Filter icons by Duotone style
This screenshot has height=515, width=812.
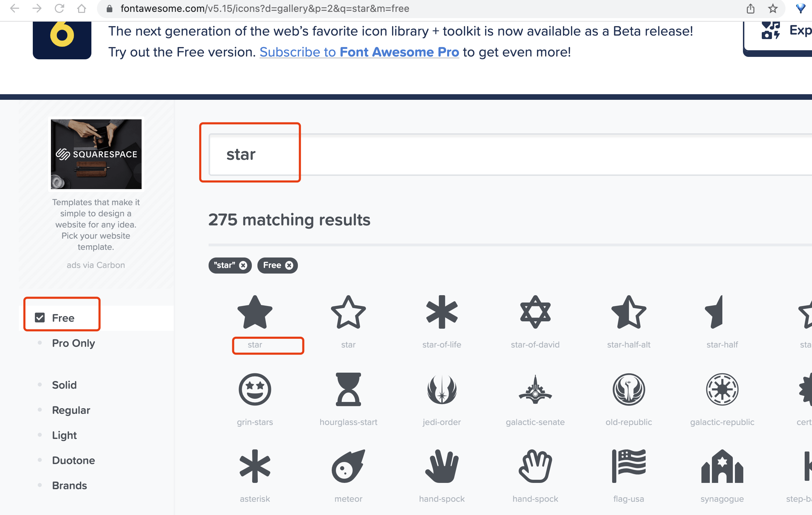point(73,460)
